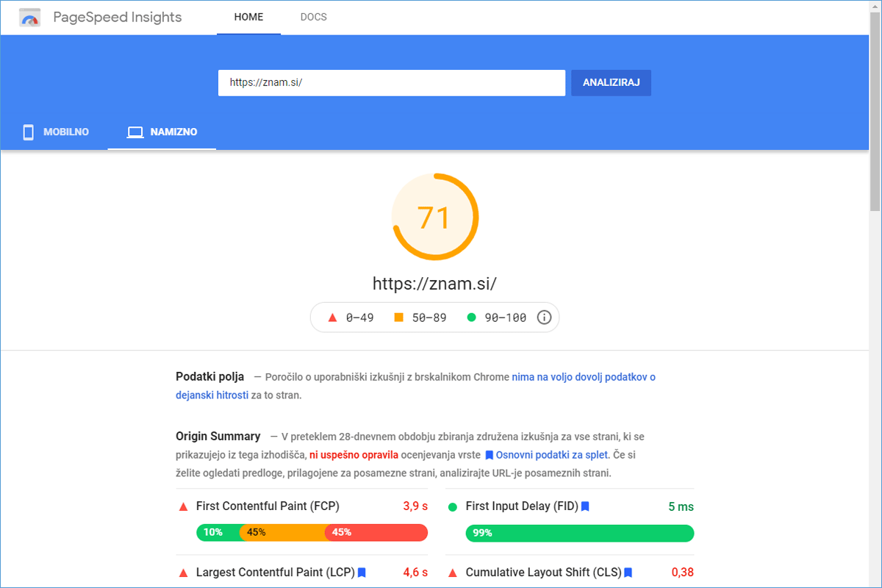Image resolution: width=882 pixels, height=588 pixels.
Task: Click the PageSpeed Insights logo icon
Action: pyautogui.click(x=30, y=18)
